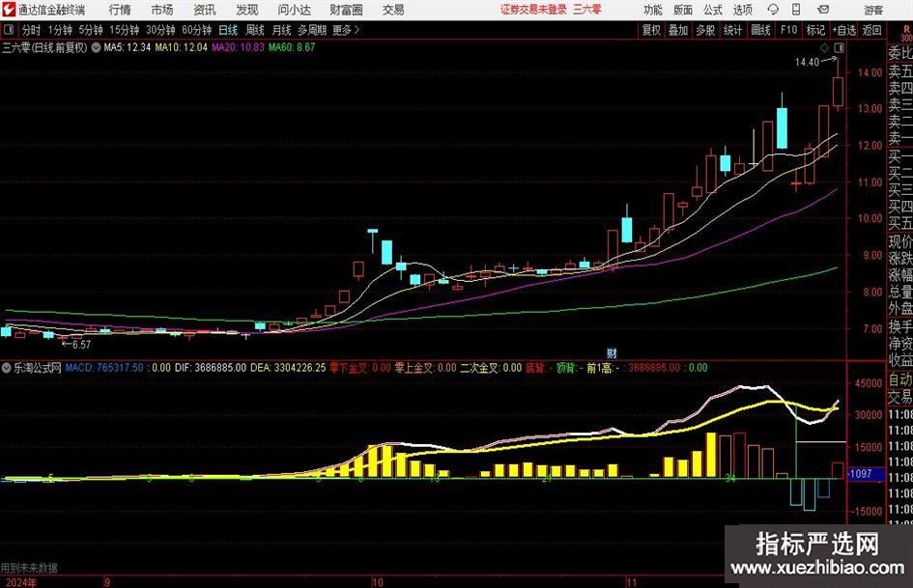Open the 多周期 multi-period view
Image resolution: width=913 pixels, height=588 pixels.
(312, 30)
